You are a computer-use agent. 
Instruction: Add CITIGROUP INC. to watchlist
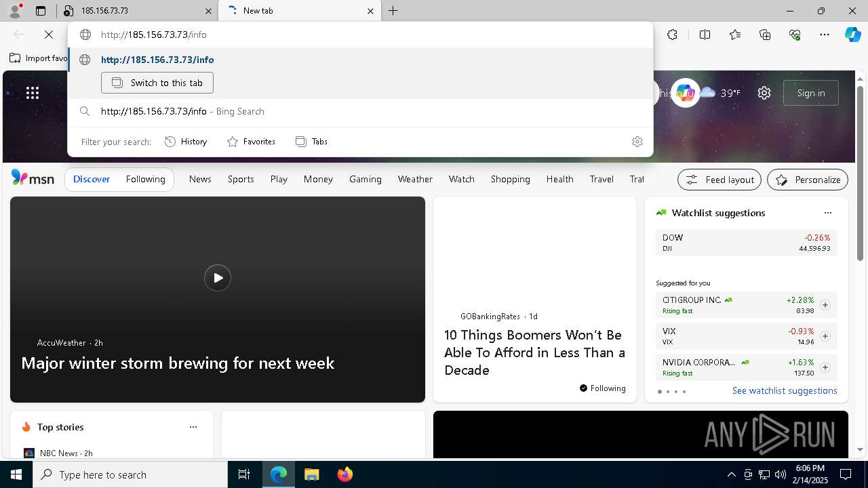coord(825,305)
